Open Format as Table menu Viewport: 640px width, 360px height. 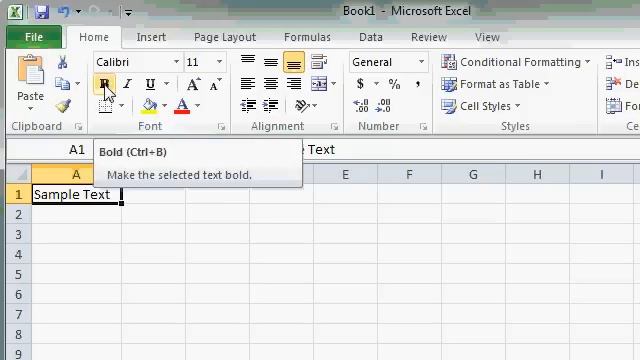495,84
